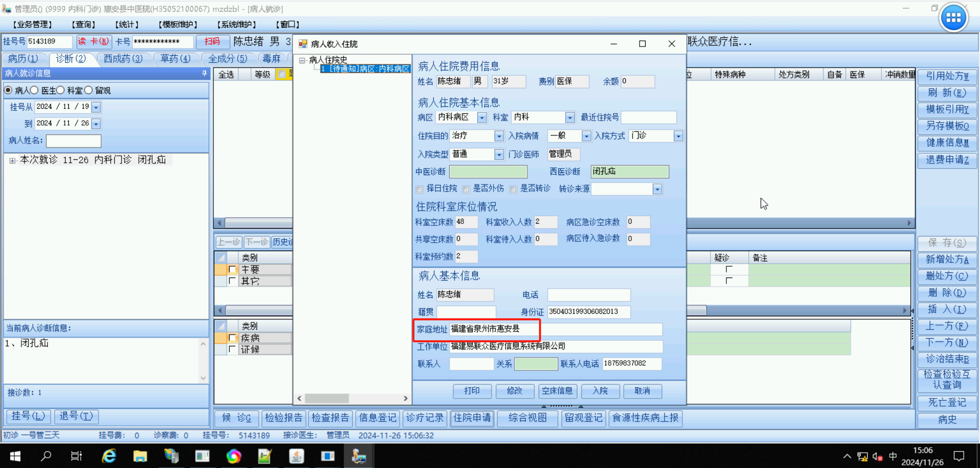This screenshot has height=468, width=980.
Task: Select the 科室 radio button
Action: (x=60, y=90)
